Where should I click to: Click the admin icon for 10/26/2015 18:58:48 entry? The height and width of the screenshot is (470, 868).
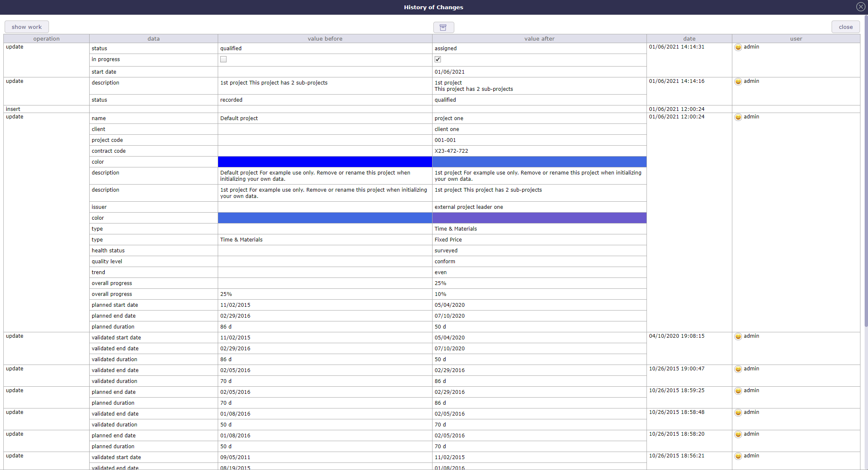pyautogui.click(x=738, y=413)
